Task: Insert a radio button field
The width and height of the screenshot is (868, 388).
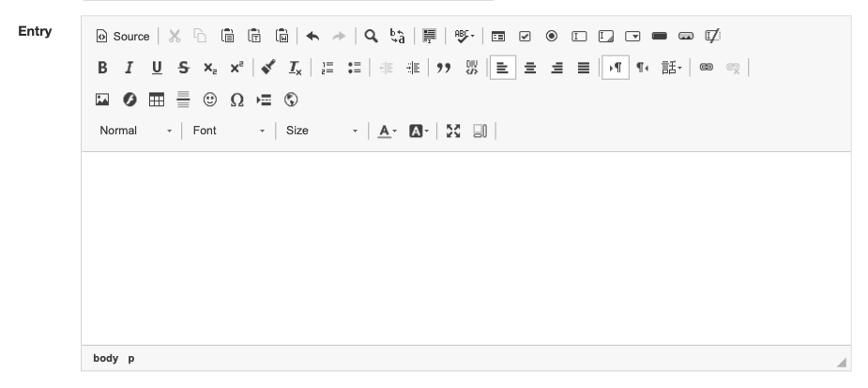Action: [552, 36]
